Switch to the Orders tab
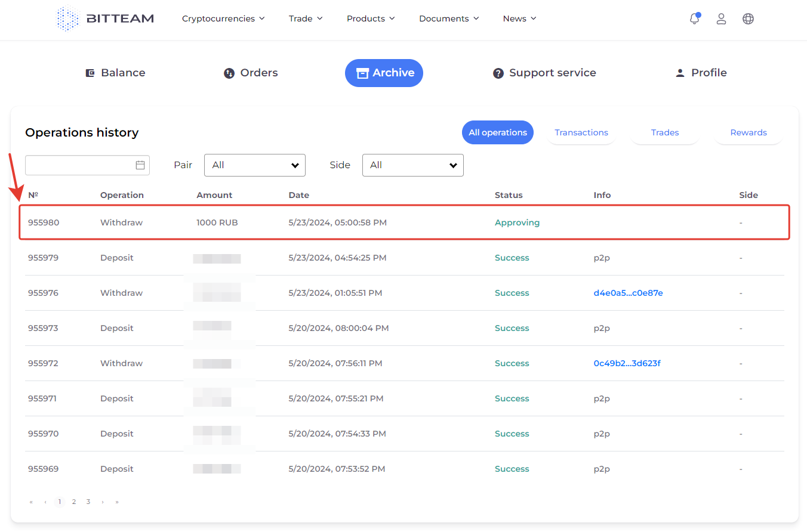807x532 pixels. 251,73
